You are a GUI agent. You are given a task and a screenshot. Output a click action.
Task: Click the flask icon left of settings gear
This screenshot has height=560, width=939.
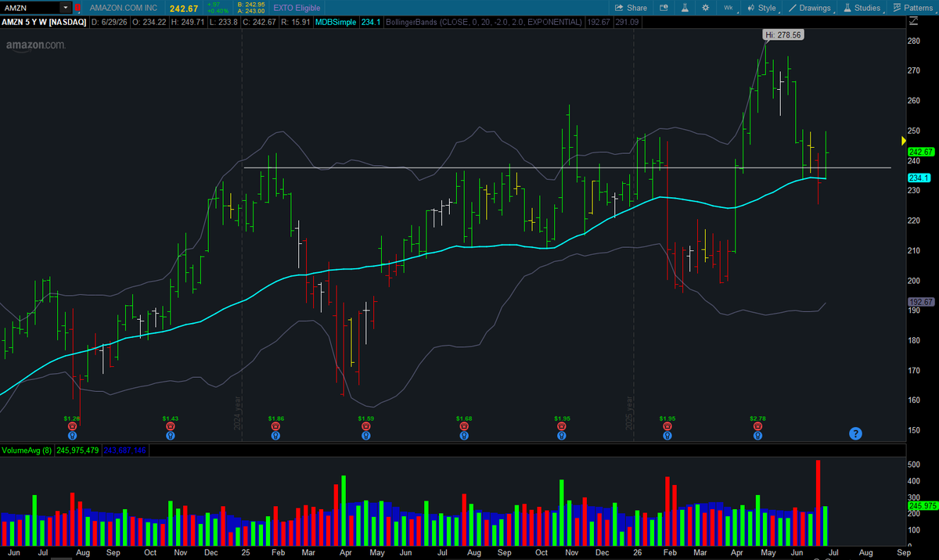(x=685, y=8)
